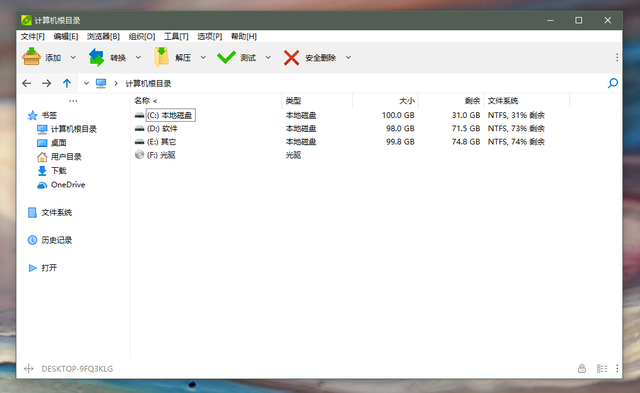Click the 71.5 GB free space cell
Viewport: 640px width, 393px height.
click(x=466, y=129)
